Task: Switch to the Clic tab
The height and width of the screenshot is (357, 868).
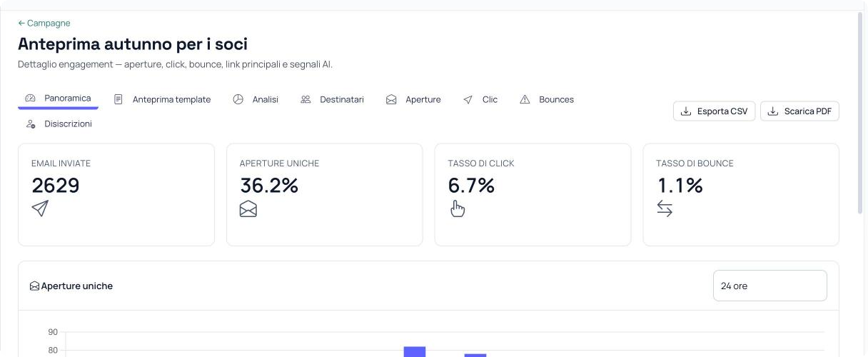Action: (x=480, y=100)
